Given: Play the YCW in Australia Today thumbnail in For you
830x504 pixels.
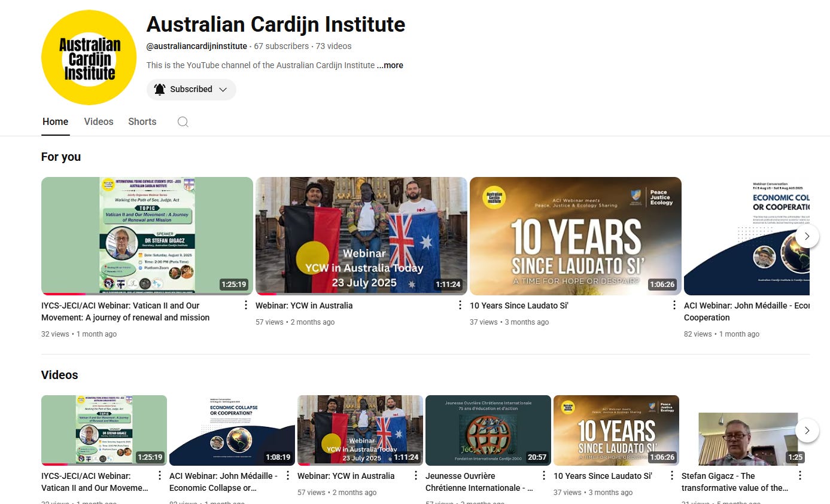Looking at the screenshot, I should tap(361, 236).
